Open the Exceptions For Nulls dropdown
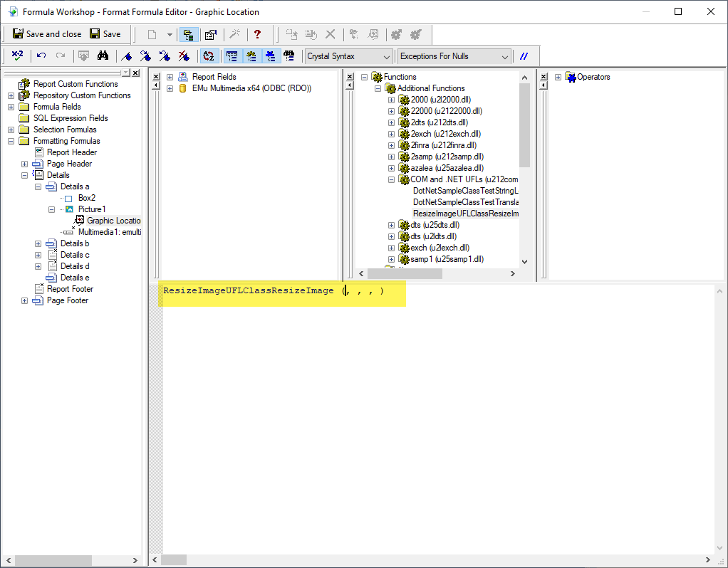728x568 pixels. 454,56
